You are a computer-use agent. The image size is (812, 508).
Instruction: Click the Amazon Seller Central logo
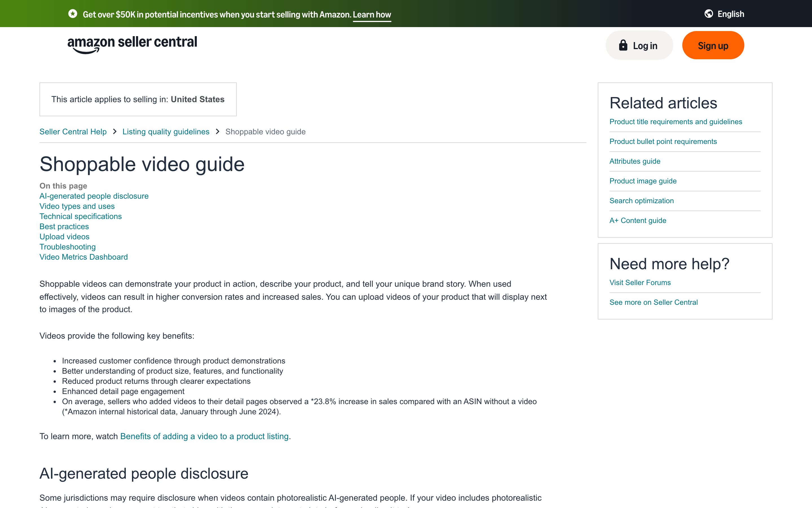tap(132, 45)
